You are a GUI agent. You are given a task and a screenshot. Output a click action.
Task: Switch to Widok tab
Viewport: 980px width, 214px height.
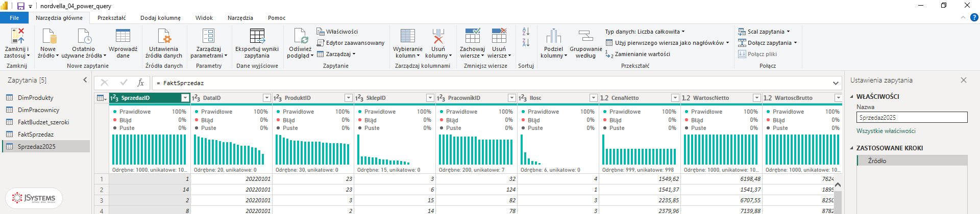point(204,18)
